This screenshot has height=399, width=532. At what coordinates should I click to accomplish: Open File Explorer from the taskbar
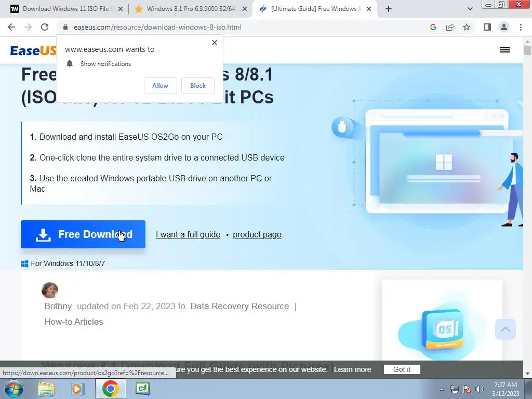coord(46,389)
